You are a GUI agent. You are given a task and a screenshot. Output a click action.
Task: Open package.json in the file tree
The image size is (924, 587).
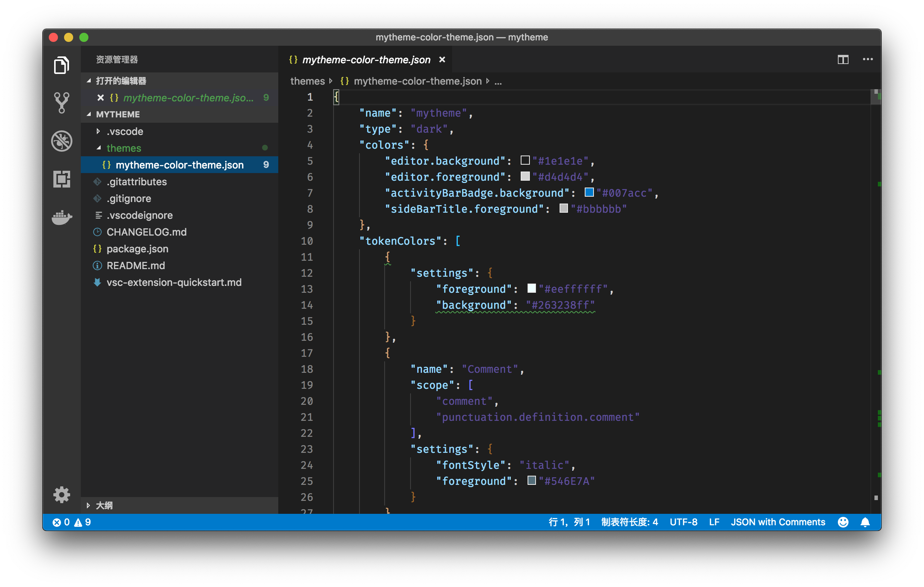(x=137, y=249)
